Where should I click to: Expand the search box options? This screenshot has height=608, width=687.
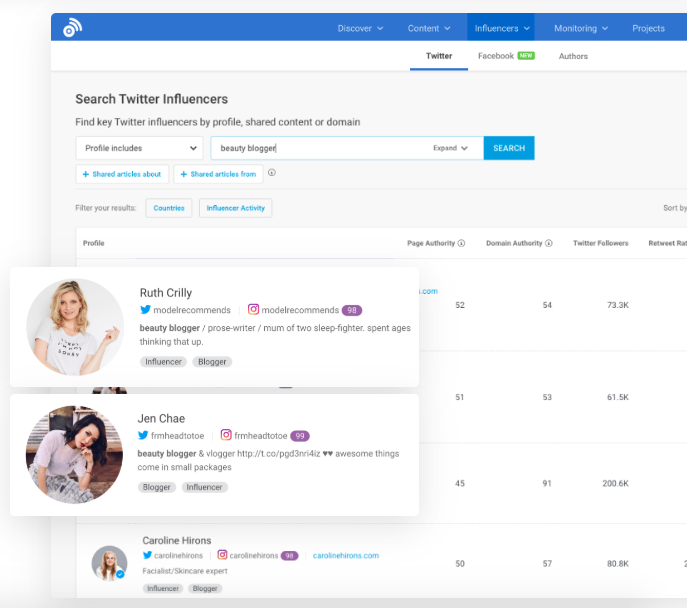tap(450, 148)
